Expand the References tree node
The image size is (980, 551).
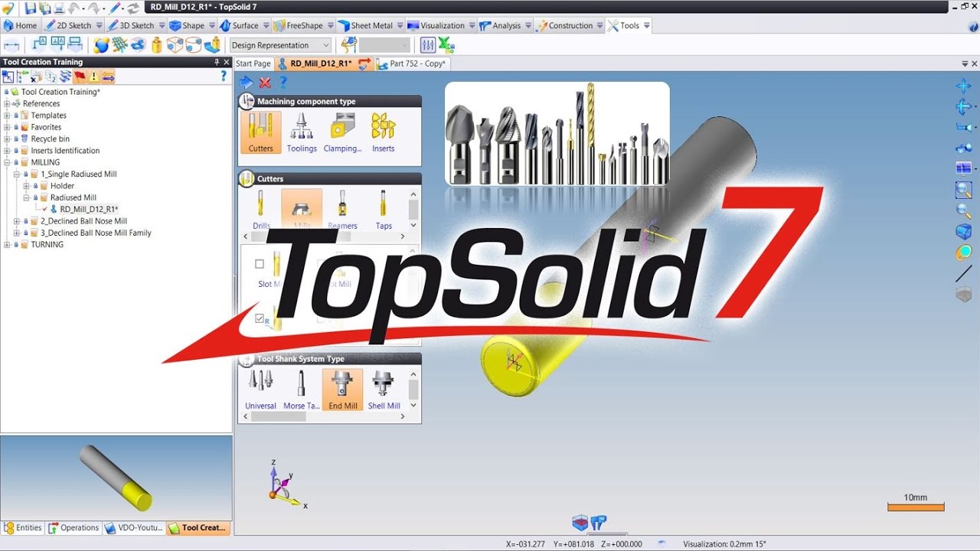[x=7, y=103]
